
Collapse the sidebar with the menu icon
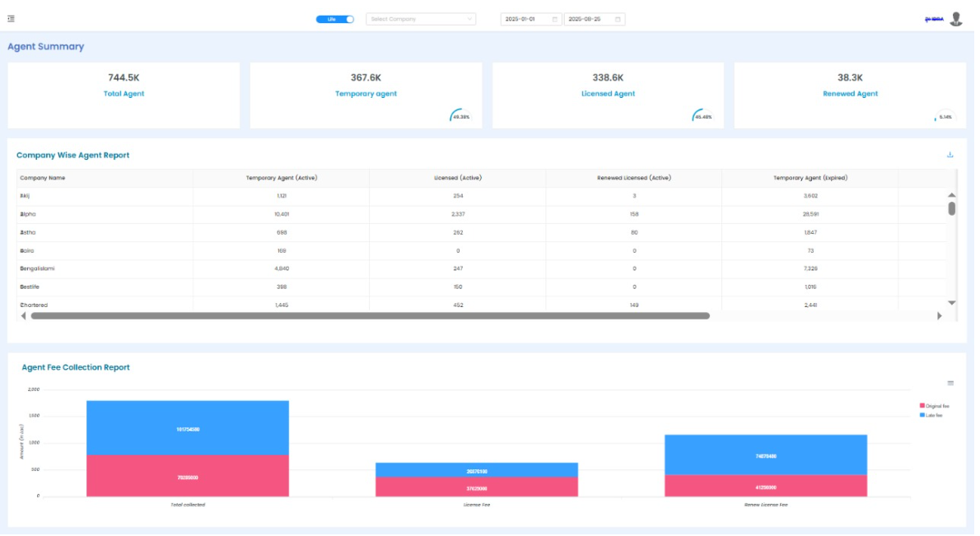point(11,18)
